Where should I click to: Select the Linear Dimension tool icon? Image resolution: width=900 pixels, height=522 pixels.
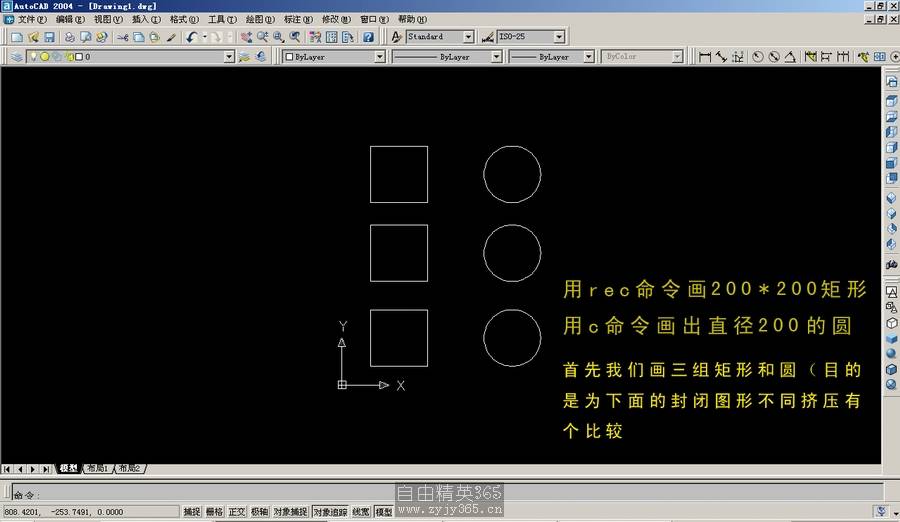pos(705,57)
